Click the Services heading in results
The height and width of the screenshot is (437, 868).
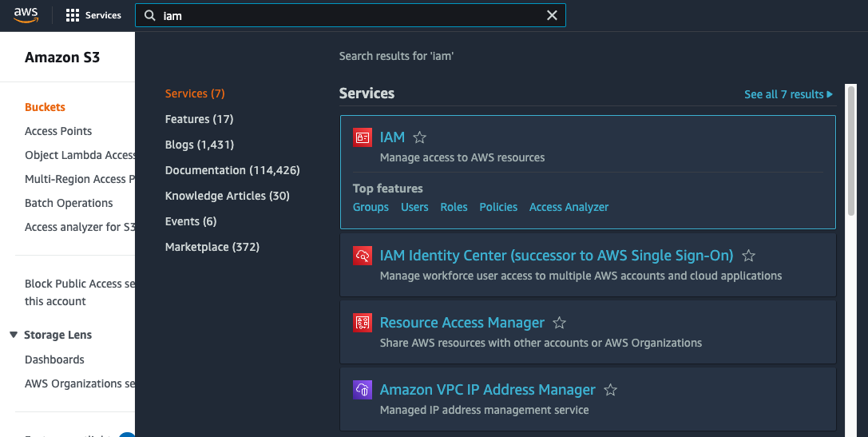367,93
